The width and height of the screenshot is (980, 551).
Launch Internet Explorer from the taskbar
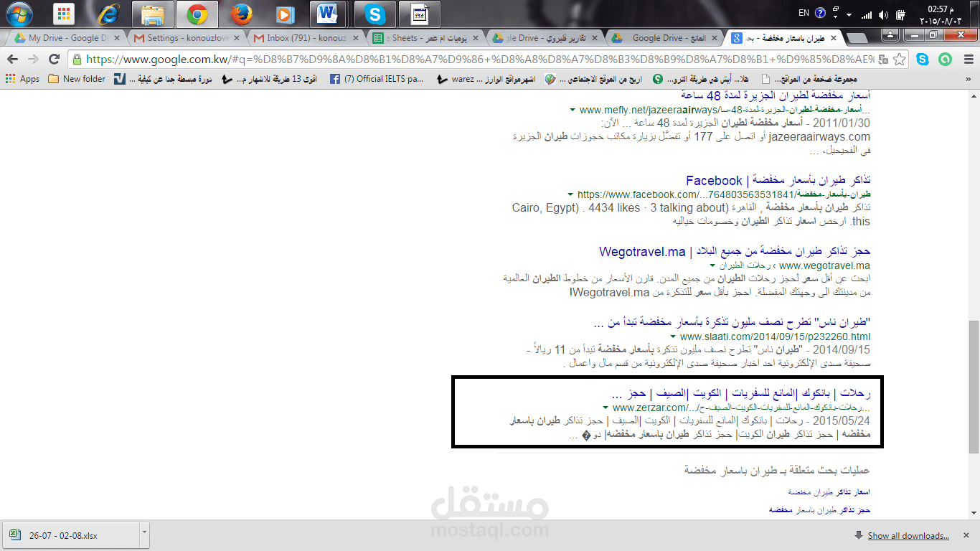[x=109, y=14]
